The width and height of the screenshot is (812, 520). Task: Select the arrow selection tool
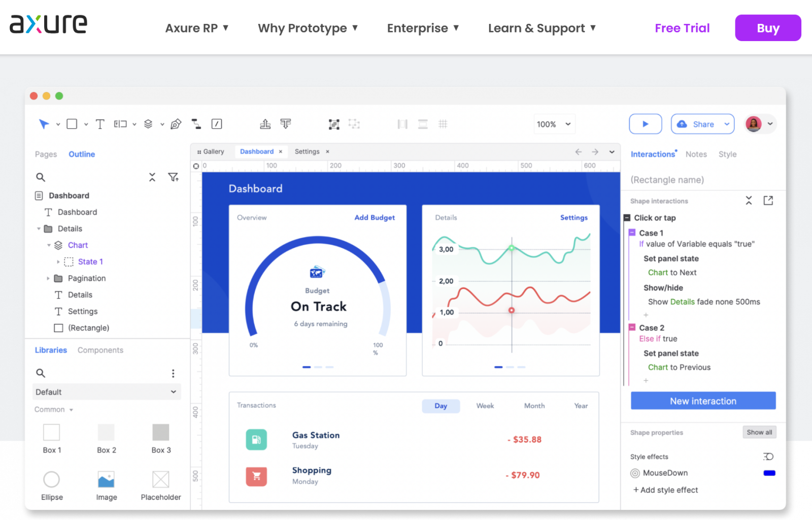[x=44, y=124]
